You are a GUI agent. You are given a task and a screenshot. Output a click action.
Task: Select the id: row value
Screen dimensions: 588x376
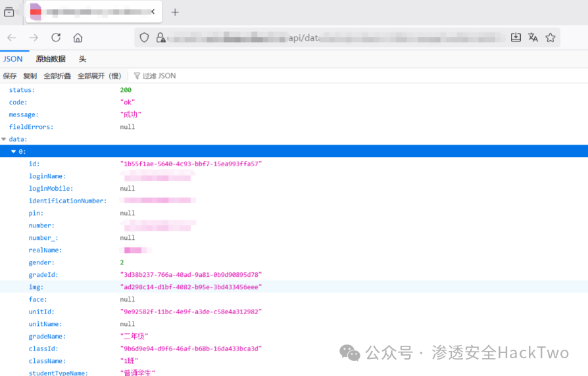click(x=191, y=164)
